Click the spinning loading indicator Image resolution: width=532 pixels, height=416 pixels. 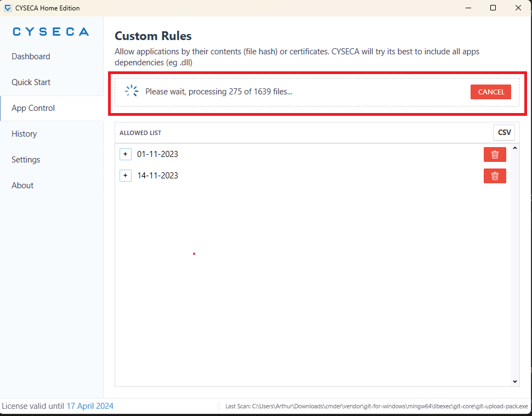pos(132,91)
